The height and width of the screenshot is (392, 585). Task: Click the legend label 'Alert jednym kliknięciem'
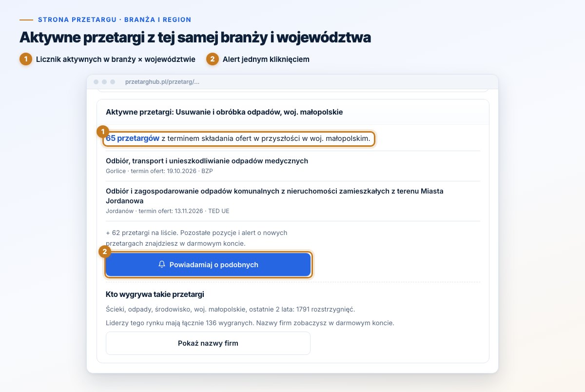[266, 59]
